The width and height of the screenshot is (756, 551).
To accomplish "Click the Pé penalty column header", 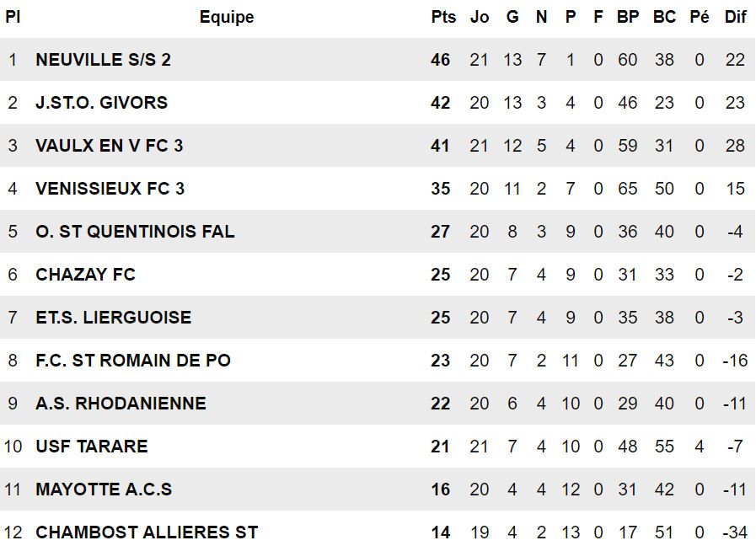I will click(x=700, y=17).
